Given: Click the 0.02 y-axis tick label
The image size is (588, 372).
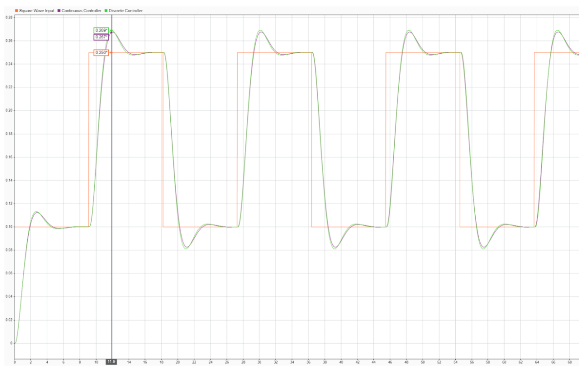Looking at the screenshot, I should [x=9, y=320].
